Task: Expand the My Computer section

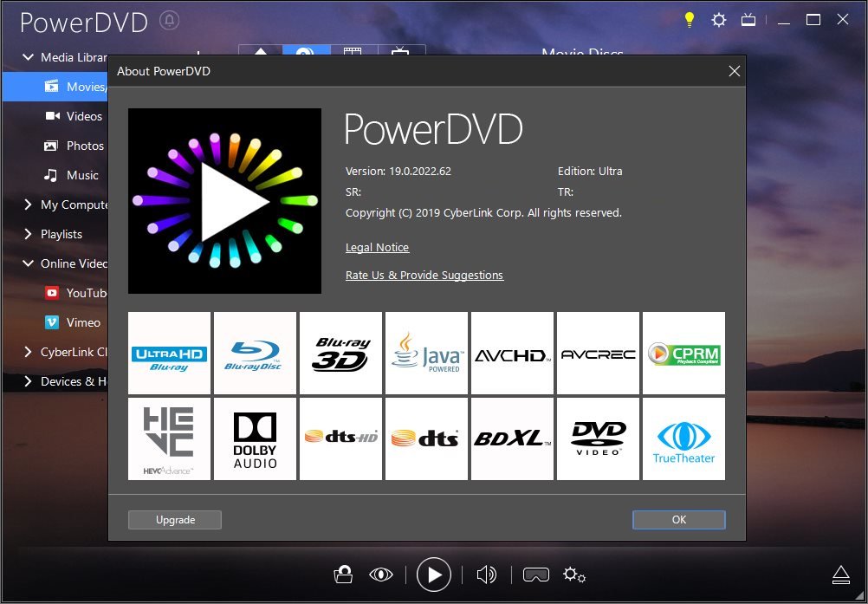Action: (x=28, y=205)
